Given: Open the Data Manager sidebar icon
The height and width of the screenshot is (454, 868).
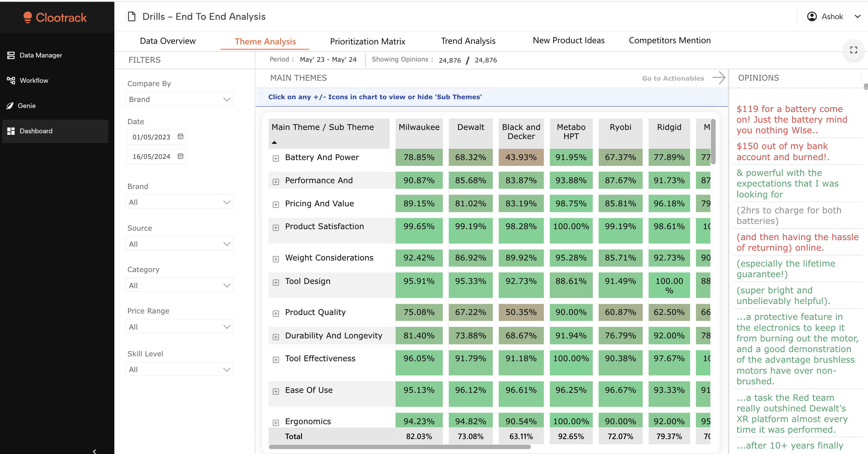Looking at the screenshot, I should click(x=11, y=55).
